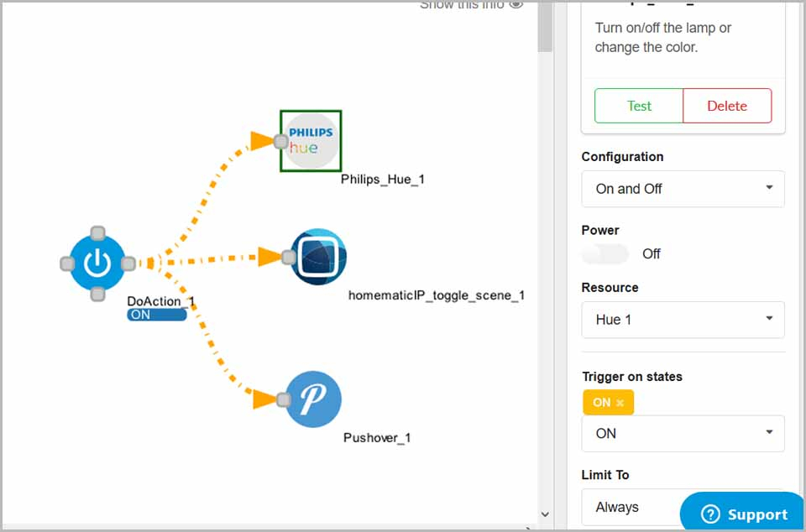This screenshot has width=806, height=532.
Task: Select the Pushover node icon
Action: [313, 399]
